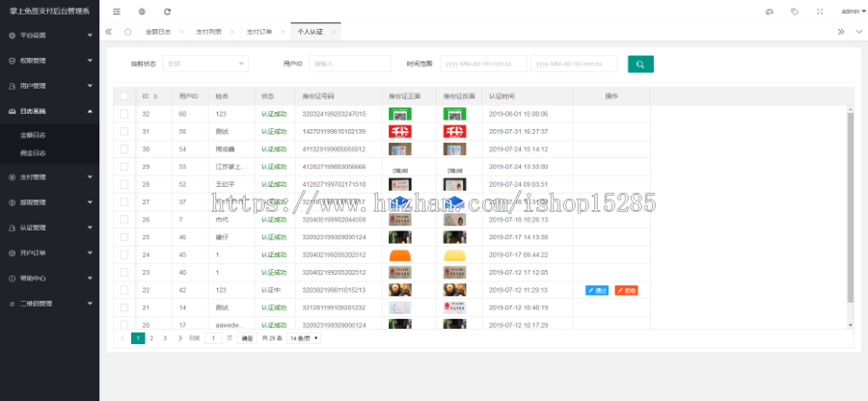Open the 14条/页 page size selector
This screenshot has height=401, width=868.
point(304,338)
